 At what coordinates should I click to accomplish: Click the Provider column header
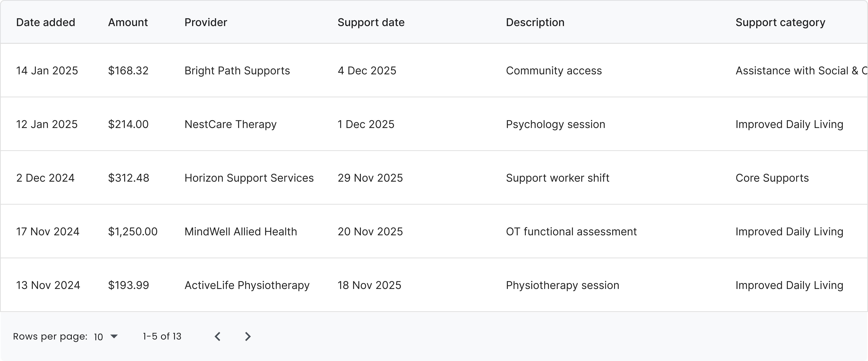click(x=206, y=22)
